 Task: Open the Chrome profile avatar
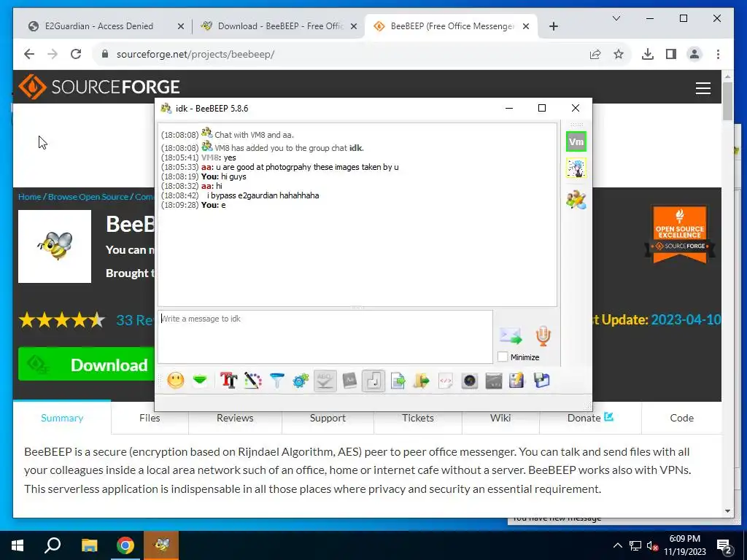tap(694, 54)
